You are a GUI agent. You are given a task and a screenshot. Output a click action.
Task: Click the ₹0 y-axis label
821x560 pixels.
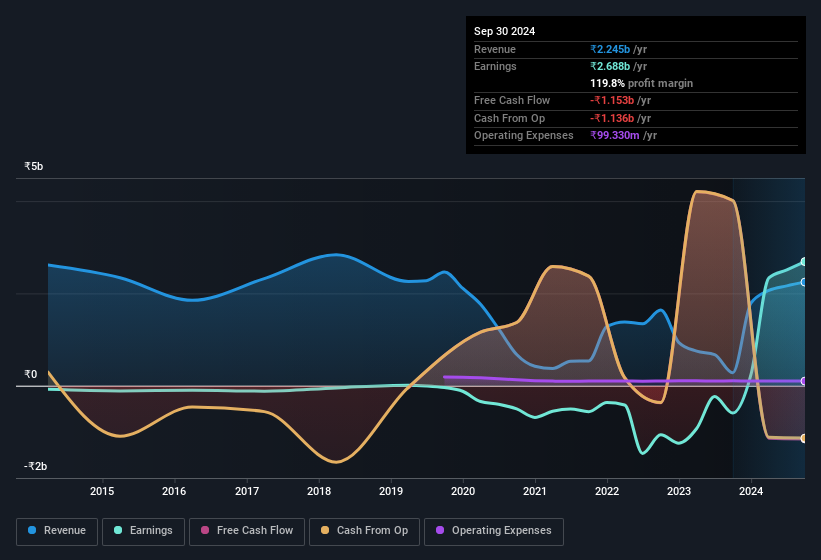click(x=30, y=374)
